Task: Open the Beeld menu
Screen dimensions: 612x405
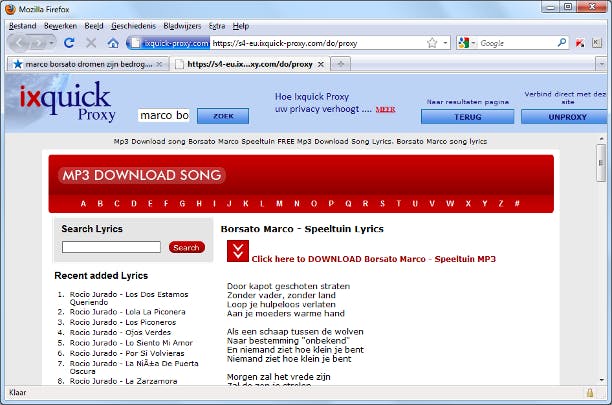Action: coord(94,26)
